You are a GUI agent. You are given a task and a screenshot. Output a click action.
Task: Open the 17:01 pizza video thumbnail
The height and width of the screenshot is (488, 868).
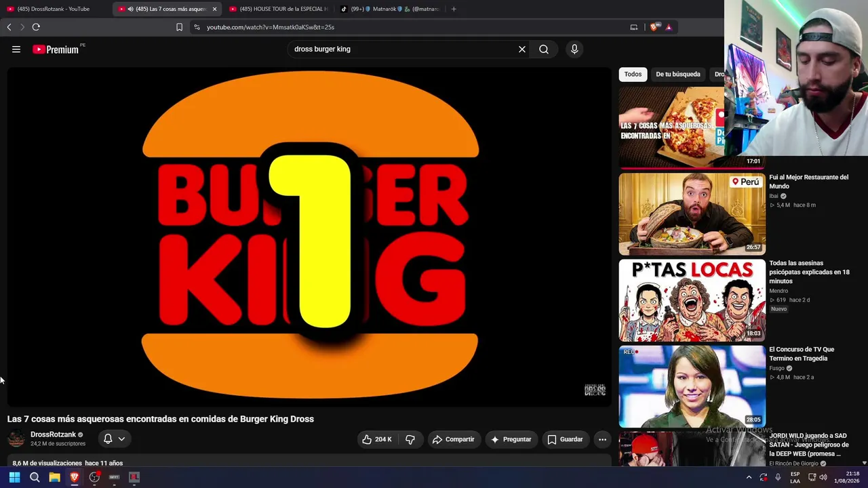click(692, 127)
